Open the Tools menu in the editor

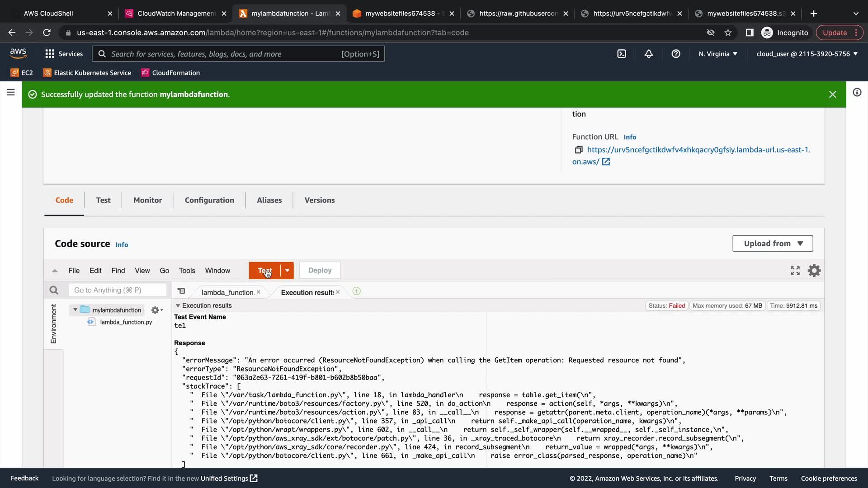tap(187, 271)
